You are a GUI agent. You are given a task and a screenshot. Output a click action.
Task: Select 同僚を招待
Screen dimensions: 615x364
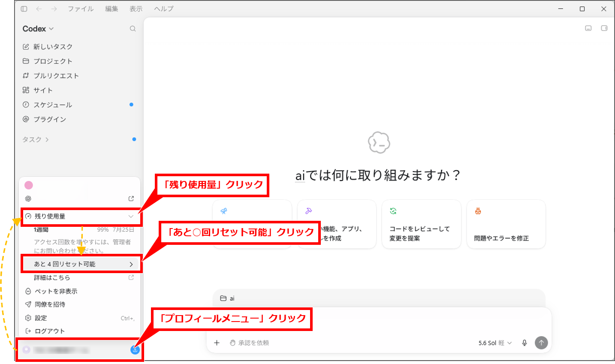click(x=80, y=305)
